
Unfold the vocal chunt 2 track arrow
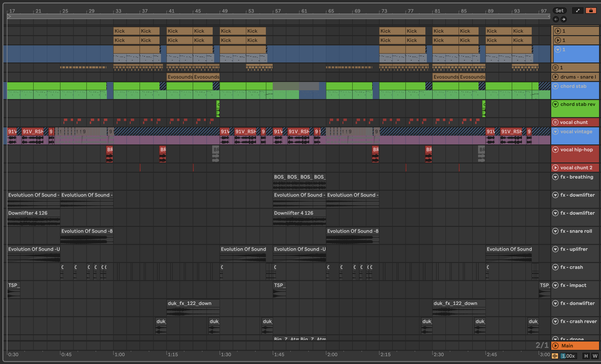[x=555, y=168]
